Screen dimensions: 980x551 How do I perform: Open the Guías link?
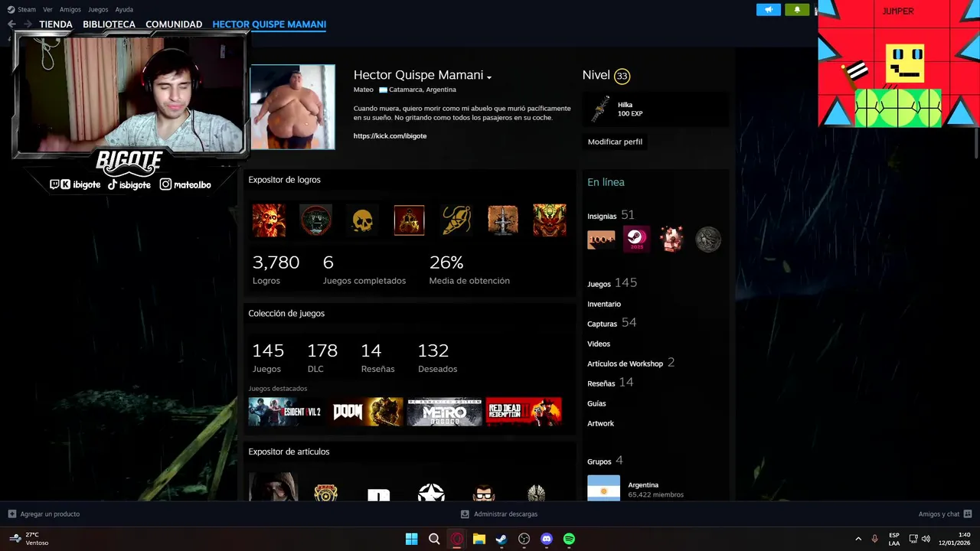tap(596, 403)
